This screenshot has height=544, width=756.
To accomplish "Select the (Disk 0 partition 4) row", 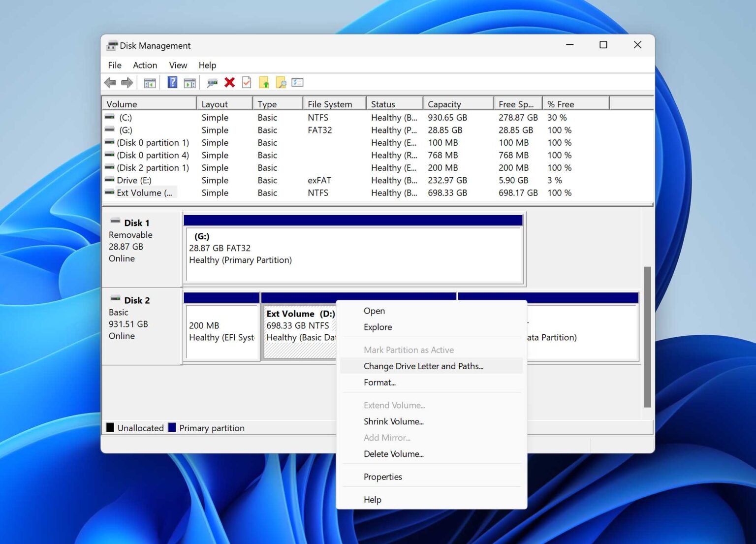I will point(153,155).
